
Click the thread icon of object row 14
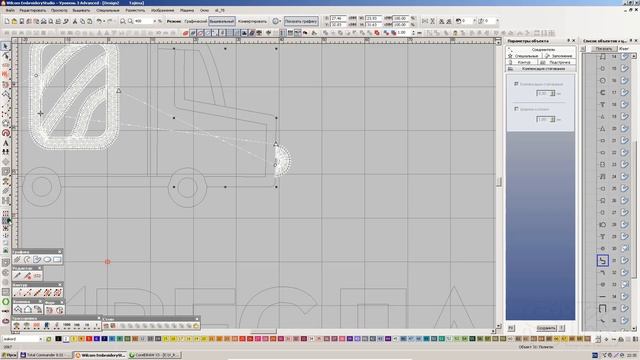(x=624, y=57)
